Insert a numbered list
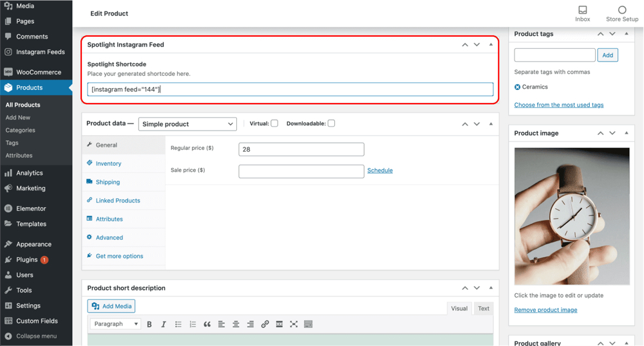The image size is (644, 346). pos(193,324)
